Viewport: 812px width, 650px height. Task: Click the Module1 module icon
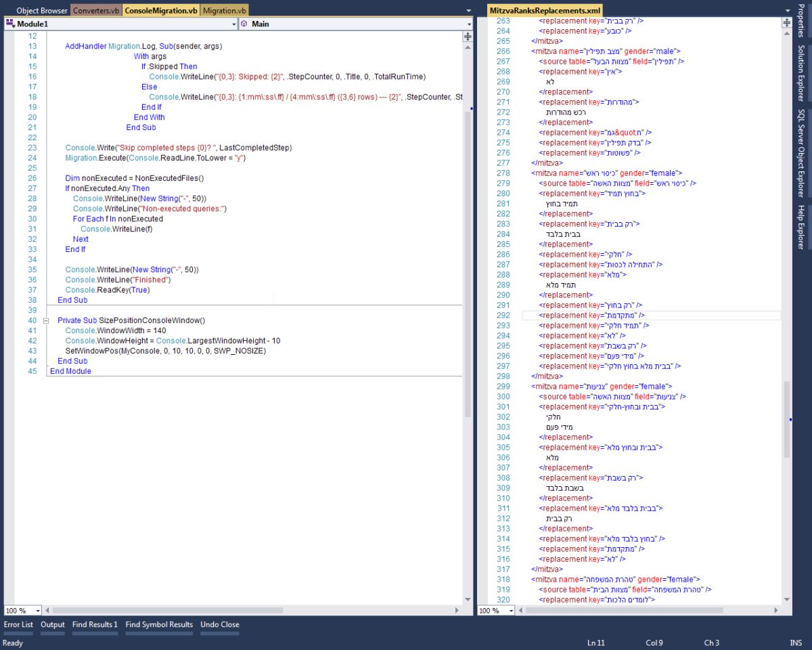10,24
